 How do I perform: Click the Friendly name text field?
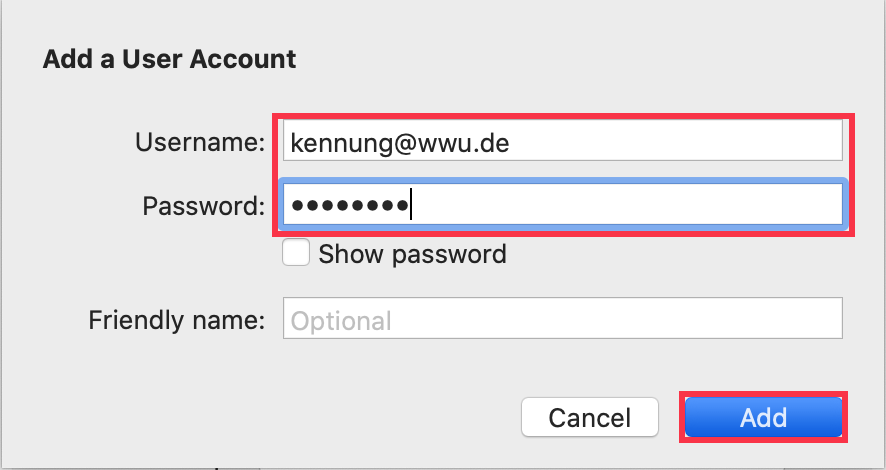click(x=562, y=320)
